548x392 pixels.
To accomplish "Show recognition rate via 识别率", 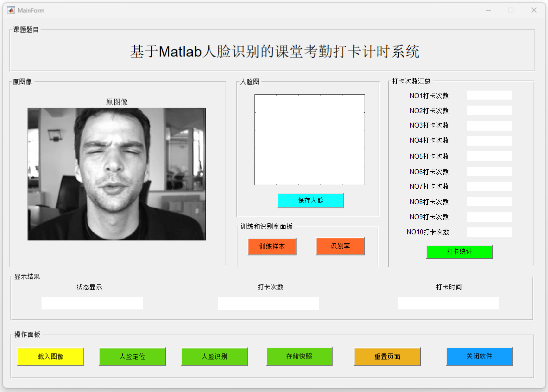I will [x=340, y=246].
